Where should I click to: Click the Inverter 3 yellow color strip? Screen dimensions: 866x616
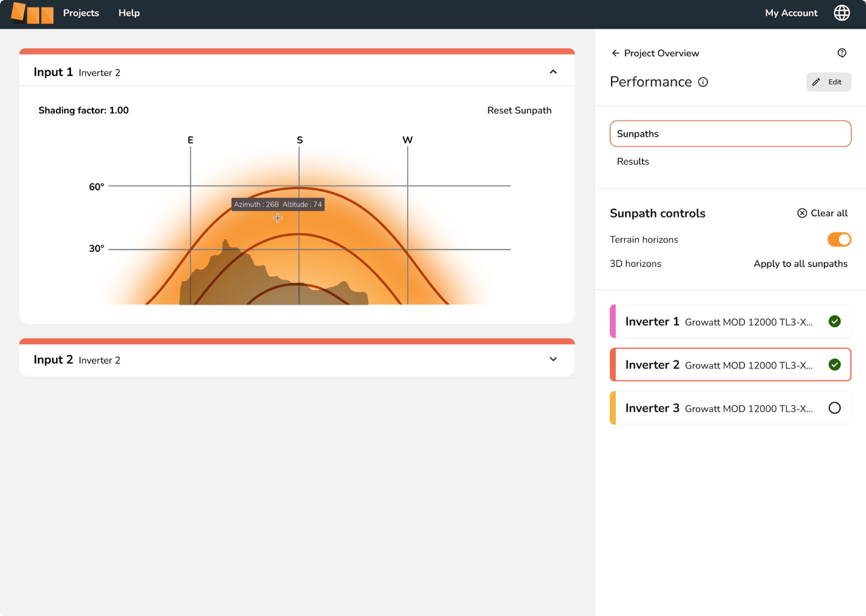coord(613,408)
